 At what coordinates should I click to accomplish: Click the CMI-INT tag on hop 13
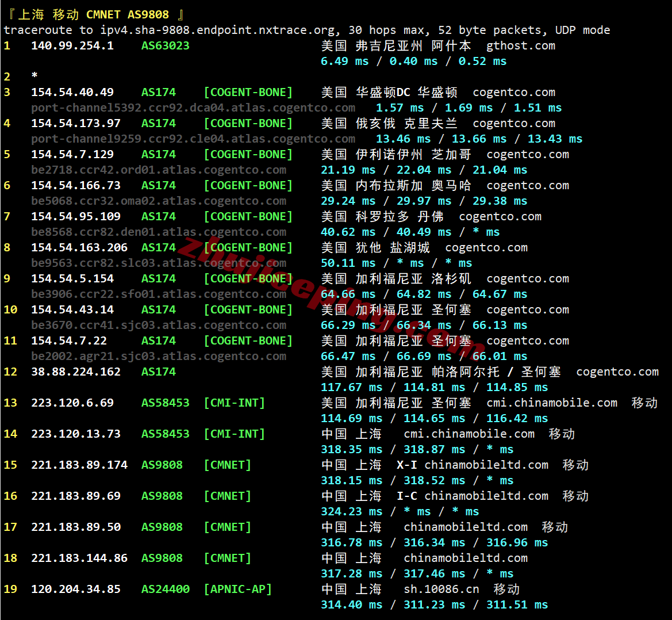pos(235,403)
